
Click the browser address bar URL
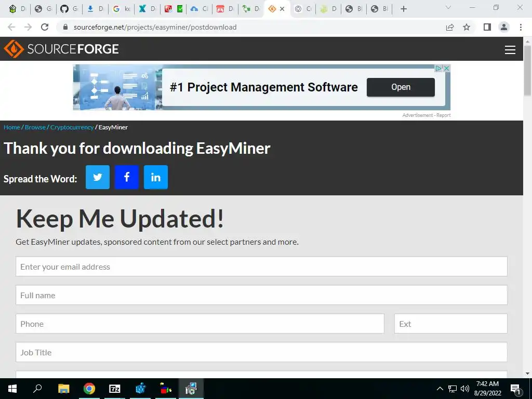click(155, 27)
